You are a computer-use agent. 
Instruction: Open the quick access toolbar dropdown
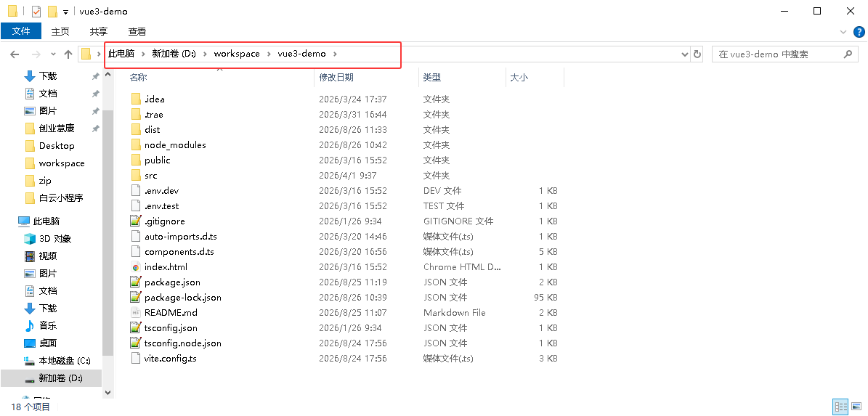click(x=66, y=12)
